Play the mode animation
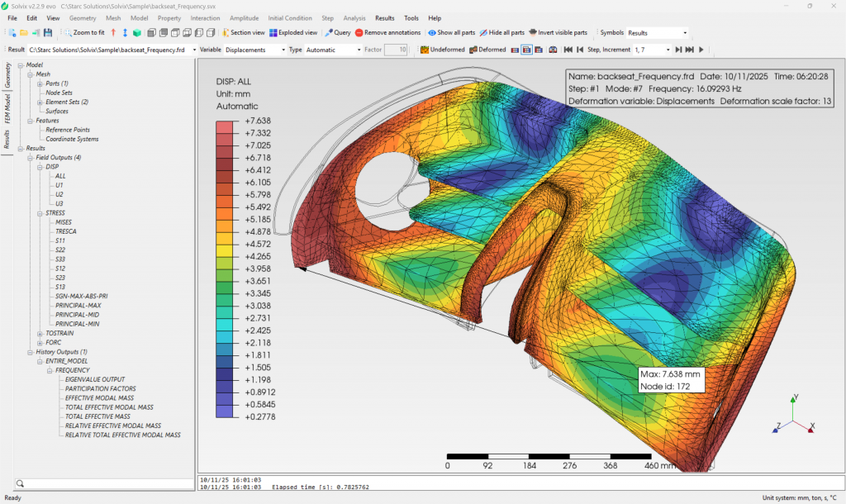Image resolution: width=846 pixels, height=504 pixels. [701, 50]
